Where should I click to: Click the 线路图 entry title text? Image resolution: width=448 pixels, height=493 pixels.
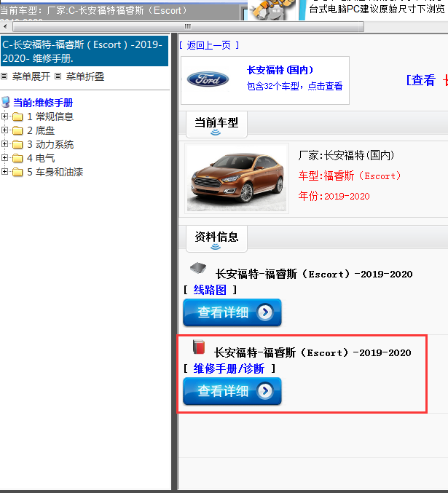[x=314, y=274]
